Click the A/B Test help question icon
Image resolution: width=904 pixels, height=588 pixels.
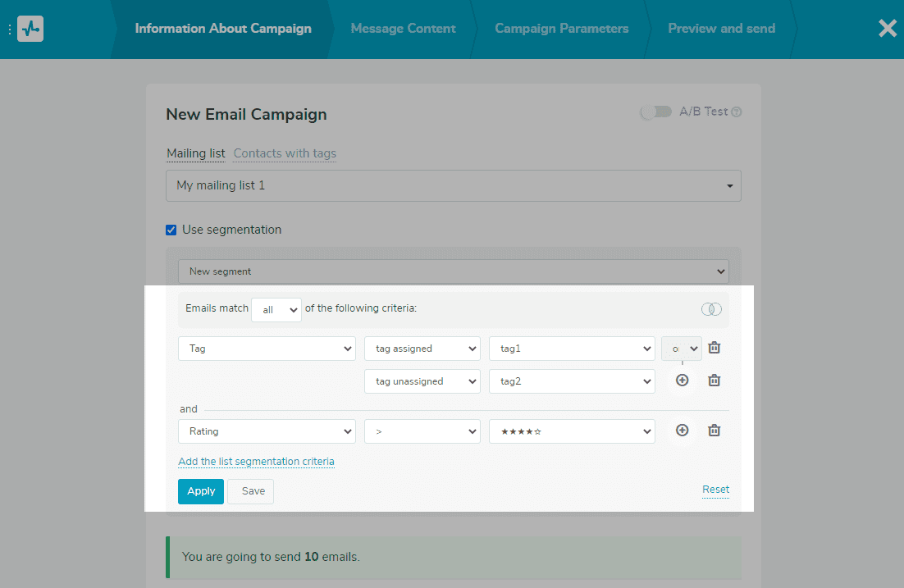[736, 112]
